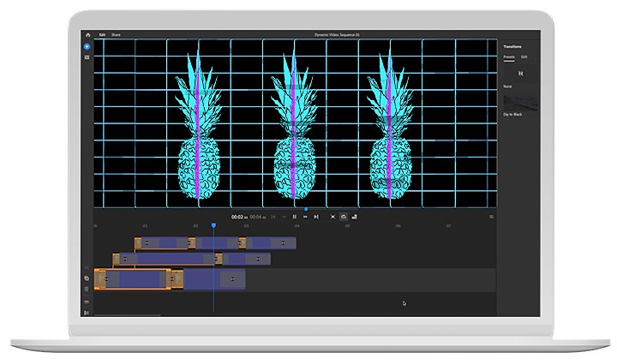This screenshot has height=364, width=617.
Task: Toggle loop playback button
Action: pos(344,217)
